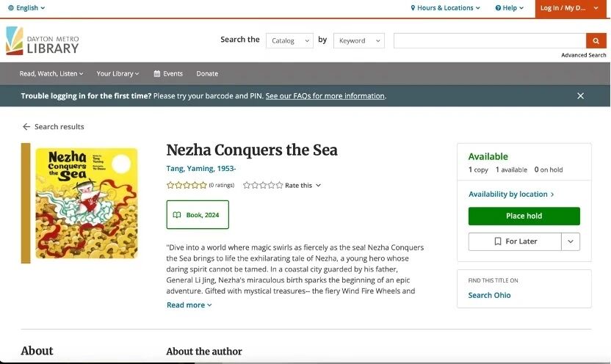The image size is (611, 364).
Task: Open the Read, Watch, Listen menu
Action: point(51,73)
